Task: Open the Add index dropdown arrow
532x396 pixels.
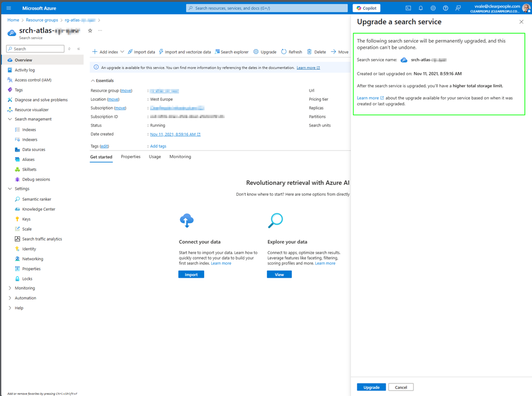Action: pos(122,52)
